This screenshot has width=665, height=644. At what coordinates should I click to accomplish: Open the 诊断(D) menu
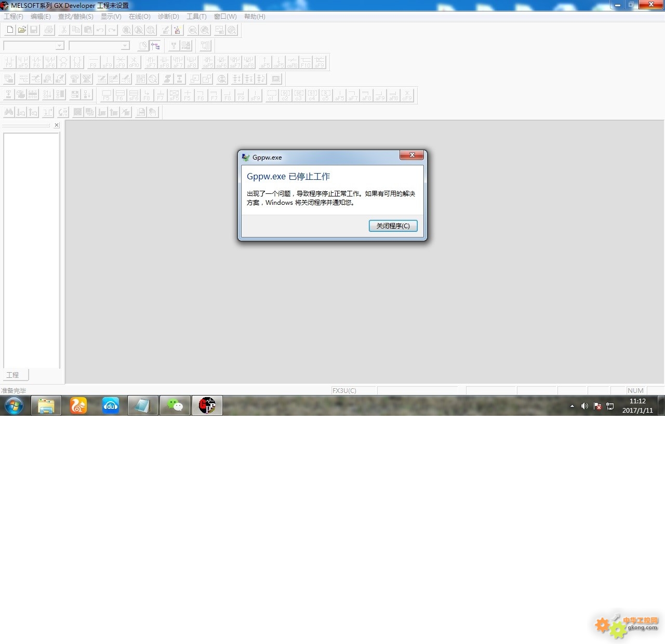pyautogui.click(x=168, y=17)
